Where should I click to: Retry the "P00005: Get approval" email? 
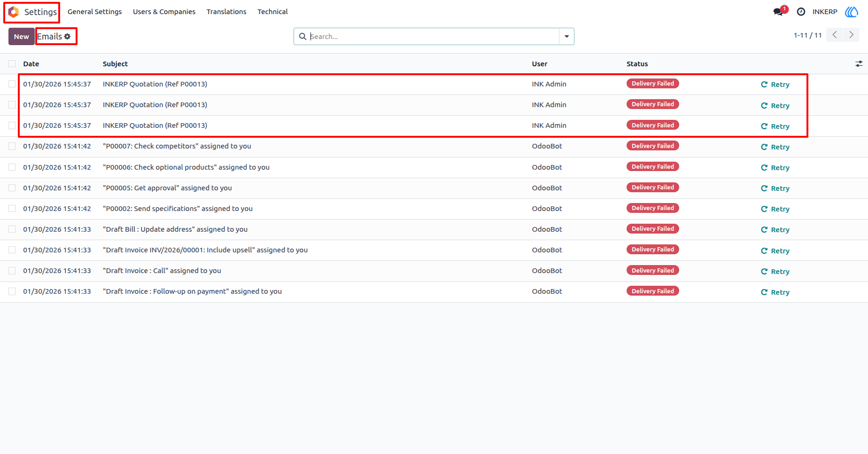775,188
